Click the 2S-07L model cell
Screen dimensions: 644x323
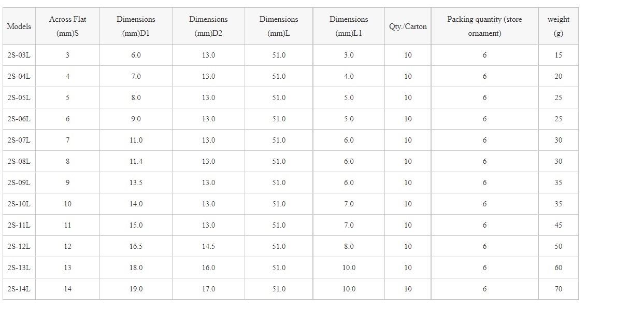pos(19,140)
